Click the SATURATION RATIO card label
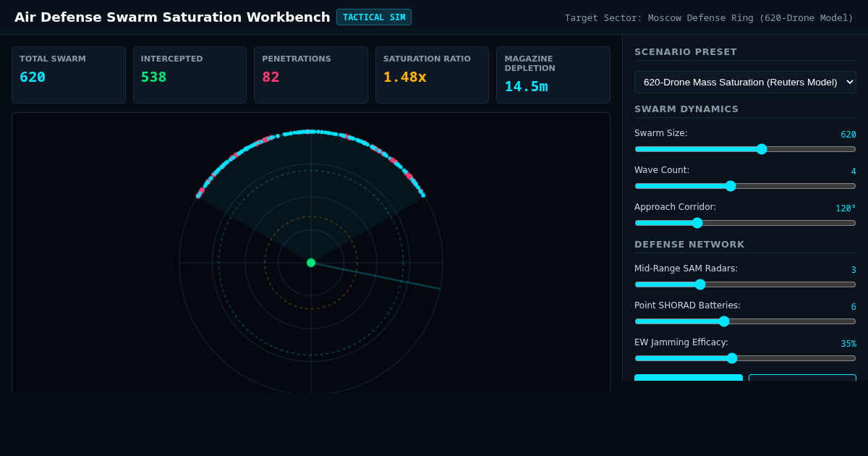Screen dimensions: 868x456 [x=427, y=59]
